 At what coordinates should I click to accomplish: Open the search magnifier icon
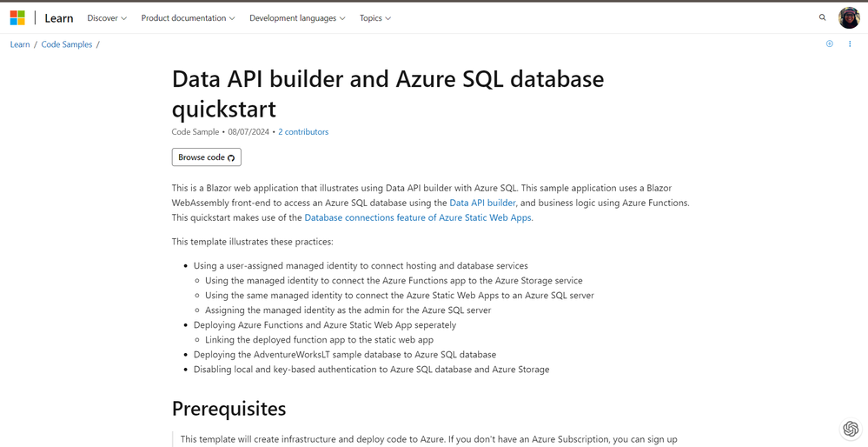point(822,17)
